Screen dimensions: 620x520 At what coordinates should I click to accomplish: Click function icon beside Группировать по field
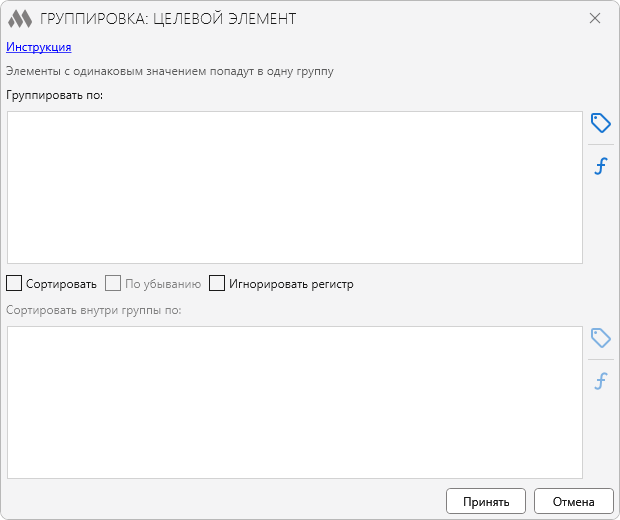[601, 166]
